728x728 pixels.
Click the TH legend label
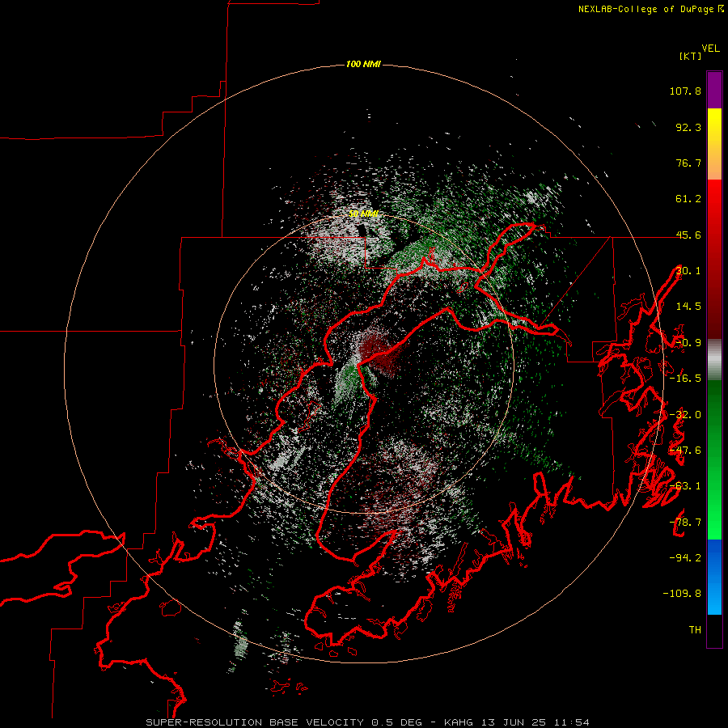click(695, 630)
